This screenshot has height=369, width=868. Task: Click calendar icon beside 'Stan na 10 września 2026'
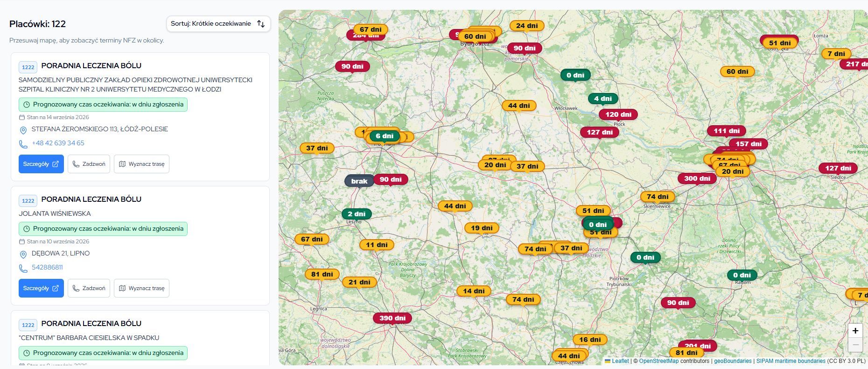[x=21, y=241]
